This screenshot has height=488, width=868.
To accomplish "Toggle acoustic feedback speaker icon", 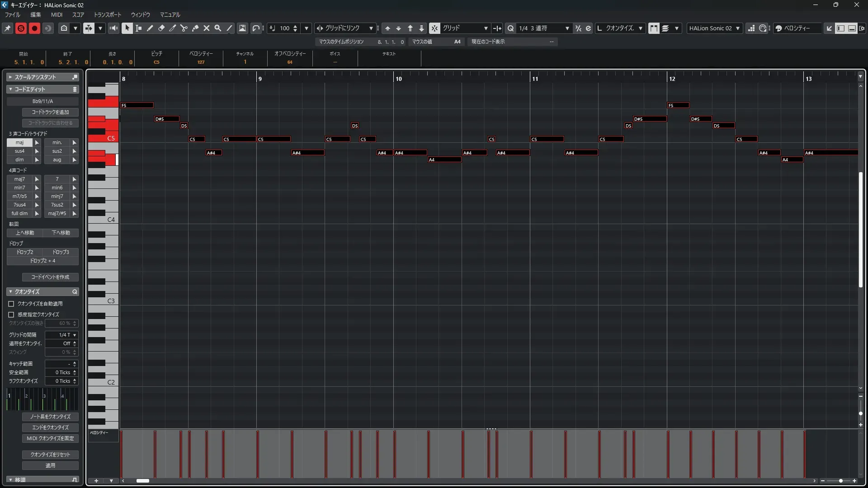I will 113,28.
